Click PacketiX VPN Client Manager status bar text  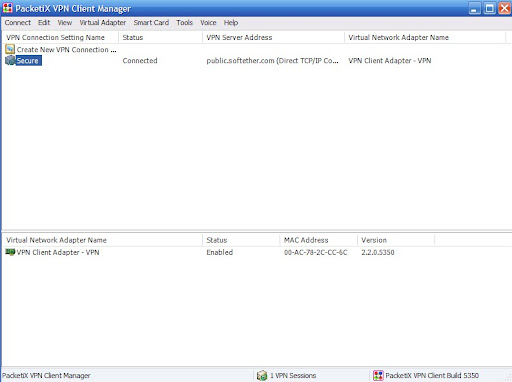point(46,376)
